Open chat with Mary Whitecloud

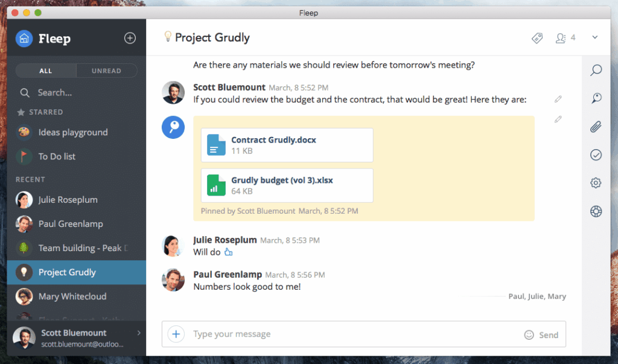pos(77,296)
